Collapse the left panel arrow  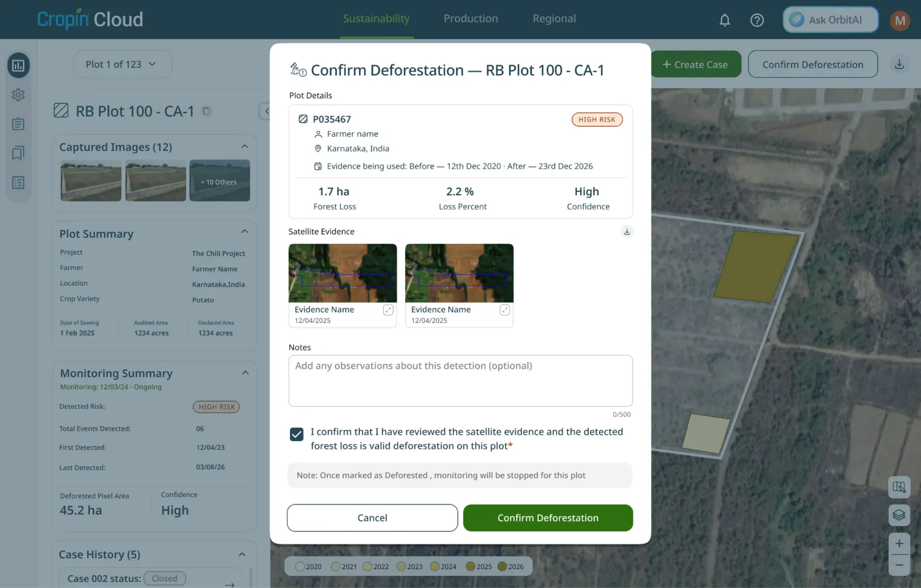pos(266,111)
